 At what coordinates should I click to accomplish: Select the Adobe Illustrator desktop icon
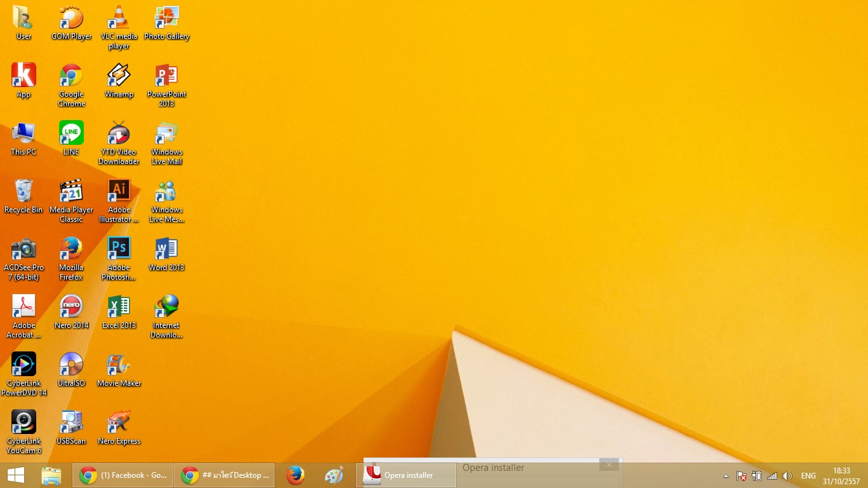click(x=119, y=201)
